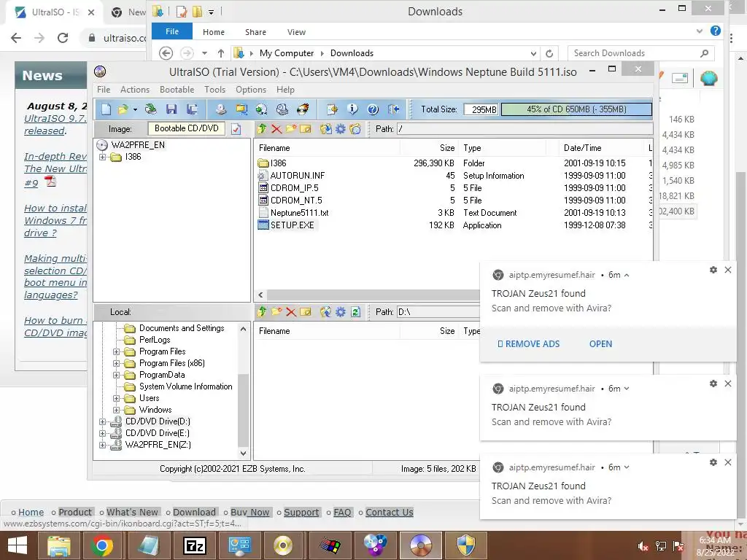Image resolution: width=747 pixels, height=560 pixels.
Task: Click the New folder icon in image pane toolbar
Action: tap(291, 128)
